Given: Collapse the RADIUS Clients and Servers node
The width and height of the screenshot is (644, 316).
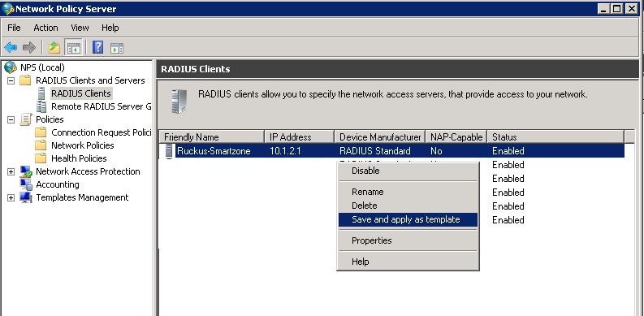Looking at the screenshot, I should 11,80.
